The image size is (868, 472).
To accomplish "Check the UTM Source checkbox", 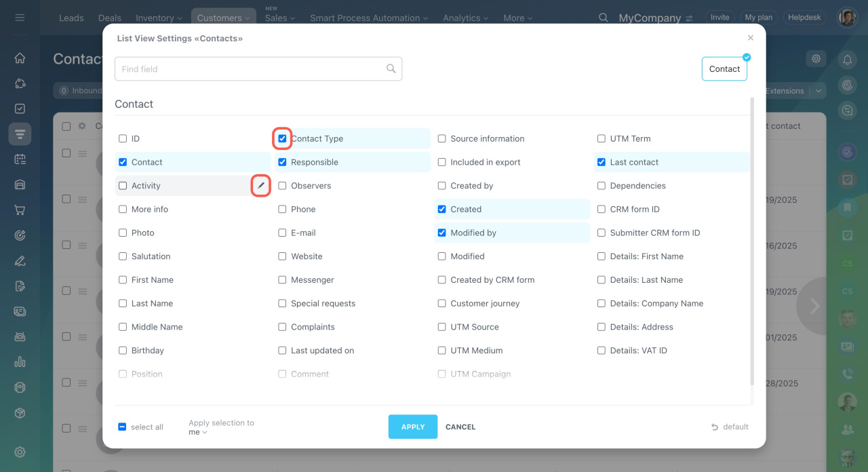I will click(x=441, y=327).
